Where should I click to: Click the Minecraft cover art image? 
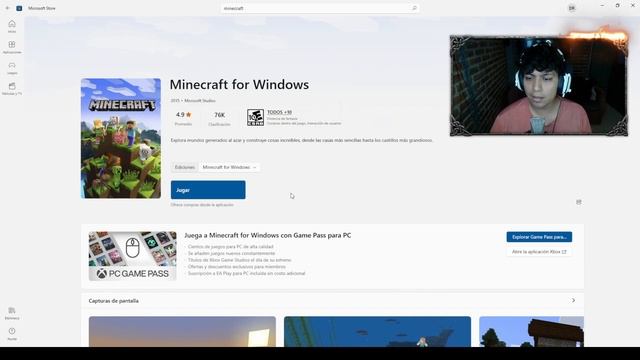click(121, 138)
